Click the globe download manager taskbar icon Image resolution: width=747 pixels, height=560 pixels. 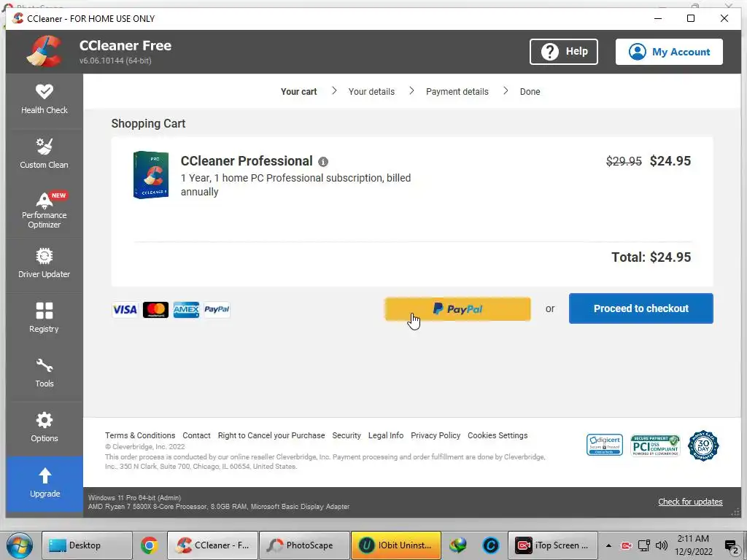[x=458, y=545]
